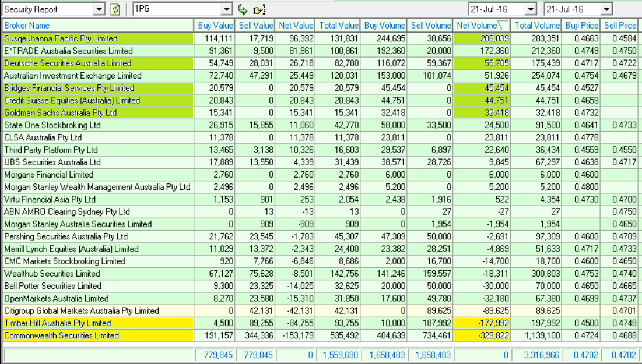Select E*TRADE Australia Securities Limited broker

tap(97, 51)
